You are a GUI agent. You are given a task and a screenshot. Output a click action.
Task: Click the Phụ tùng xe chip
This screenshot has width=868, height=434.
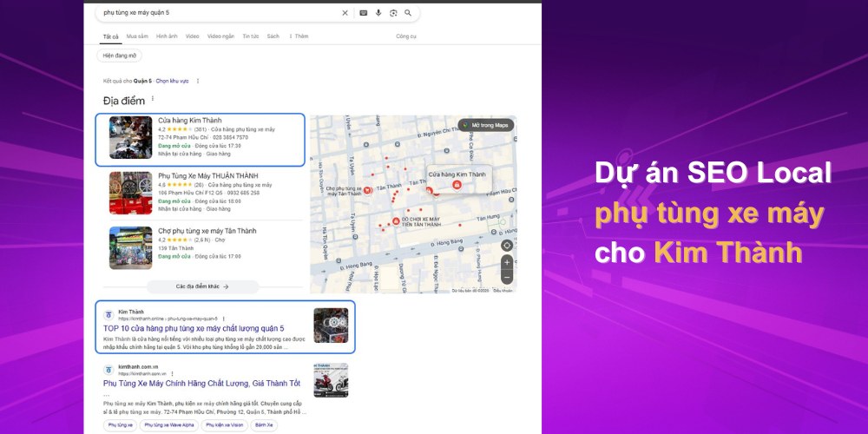(120, 425)
